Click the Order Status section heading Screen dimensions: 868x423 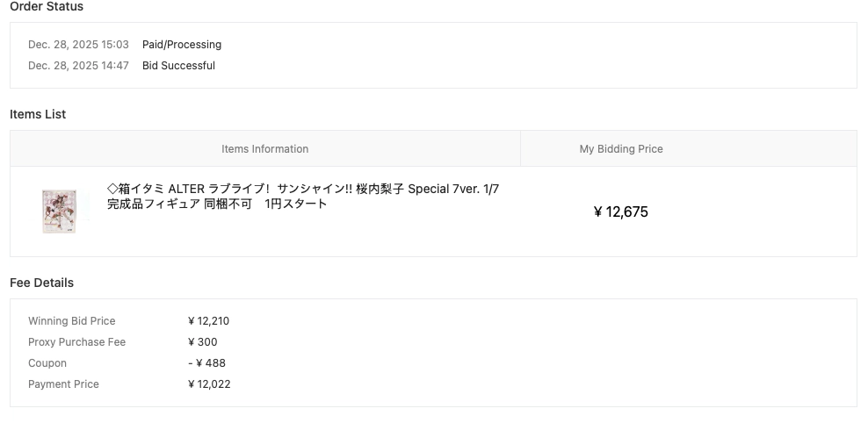coord(47,7)
